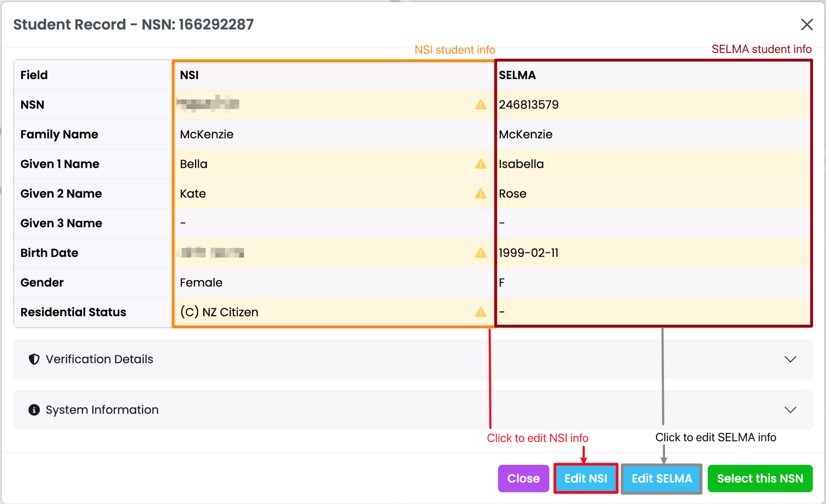This screenshot has width=826, height=504.
Task: Click the Birth Date warning icon
Action: point(481,253)
